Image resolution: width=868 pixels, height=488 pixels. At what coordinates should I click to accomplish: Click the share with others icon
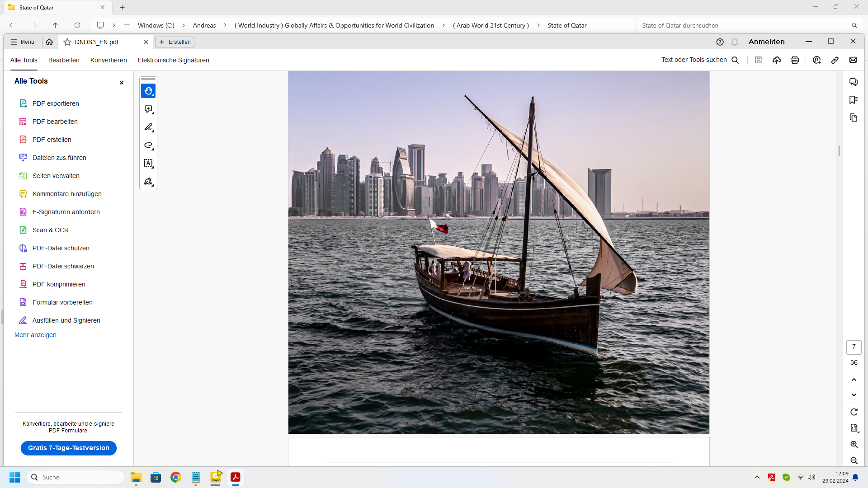tap(817, 60)
